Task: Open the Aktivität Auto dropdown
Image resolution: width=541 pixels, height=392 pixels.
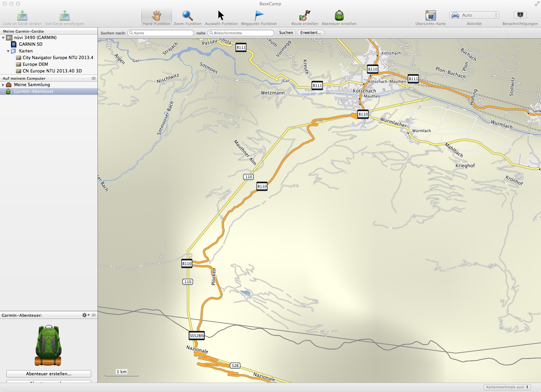Action: point(474,15)
